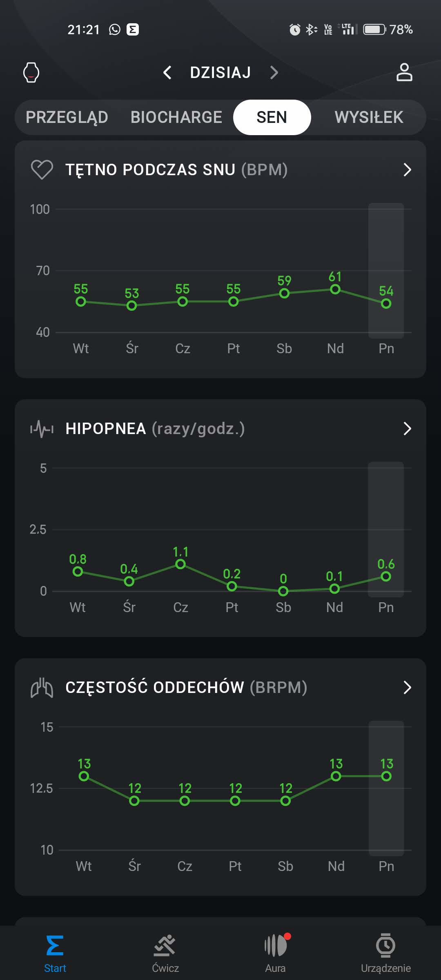Tap the lungs icon beside Częstość oddechów
441x980 pixels.
[42, 688]
